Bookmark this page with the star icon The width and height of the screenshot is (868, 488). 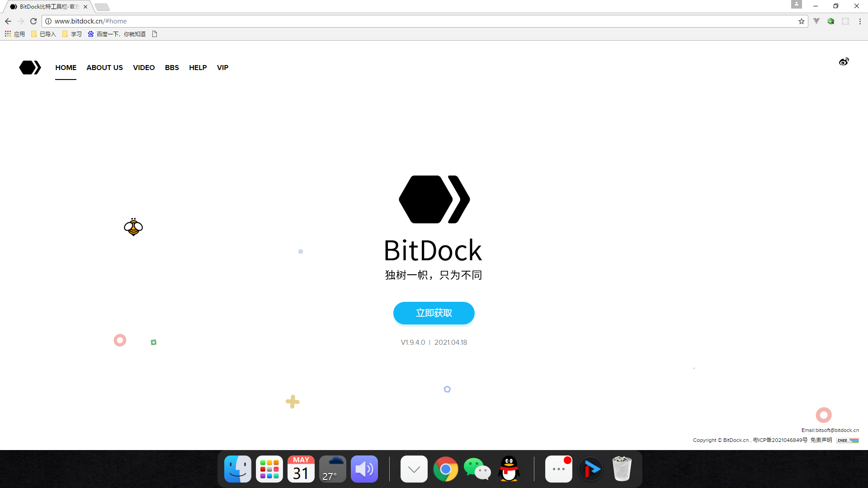coord(802,21)
